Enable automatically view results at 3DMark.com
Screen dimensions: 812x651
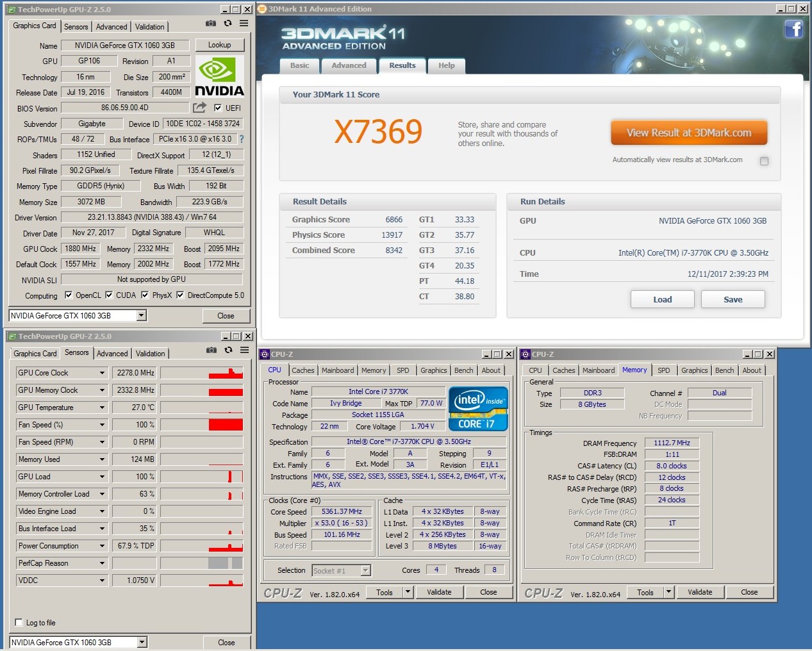764,161
